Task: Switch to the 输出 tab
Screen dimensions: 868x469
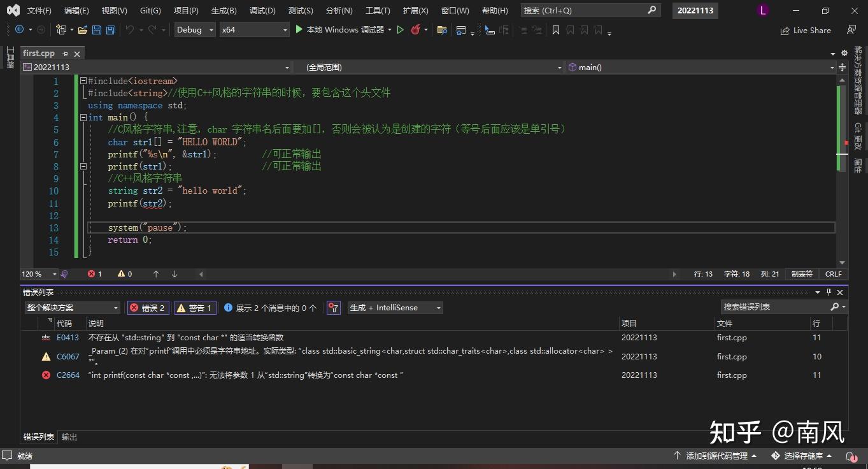Action: [69, 437]
